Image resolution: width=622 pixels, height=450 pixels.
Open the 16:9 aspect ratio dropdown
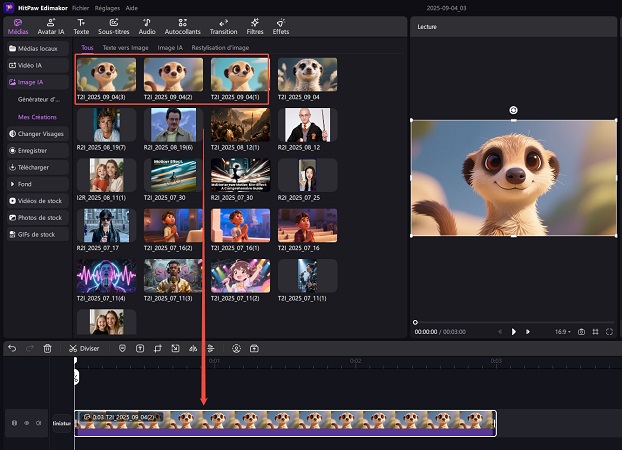[x=562, y=332]
